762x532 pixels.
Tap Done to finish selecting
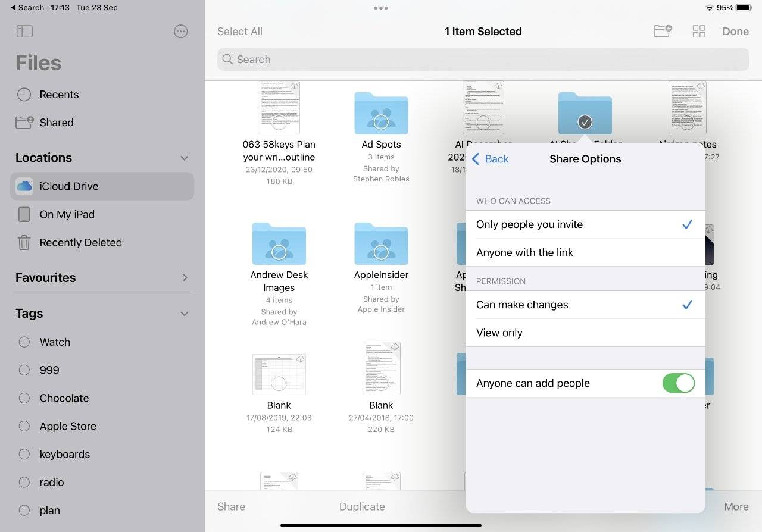pos(735,31)
